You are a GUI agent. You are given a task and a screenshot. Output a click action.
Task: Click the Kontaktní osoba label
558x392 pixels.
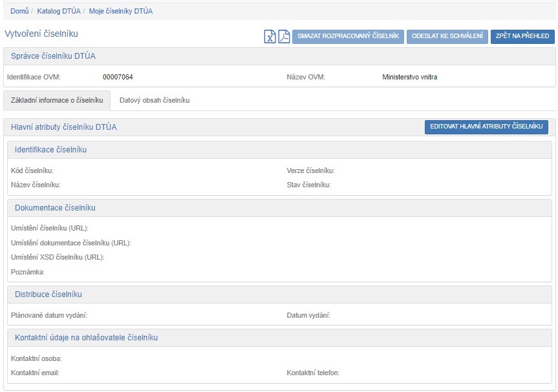[36, 358]
